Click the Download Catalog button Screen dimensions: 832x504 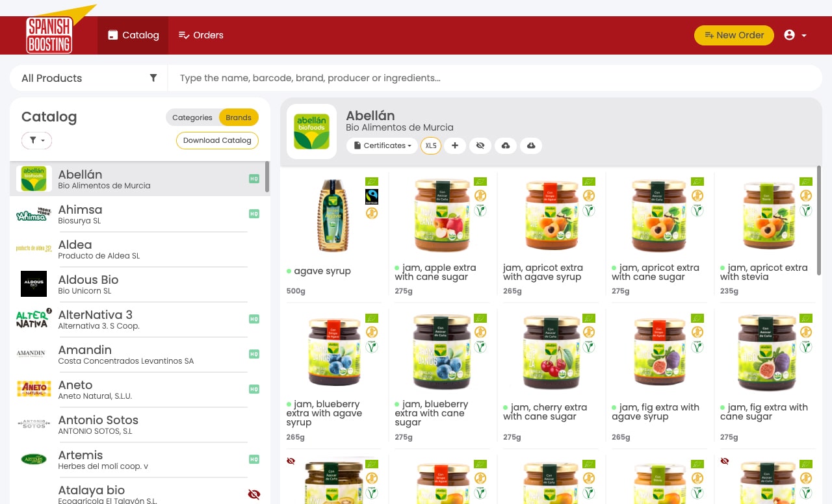[217, 140]
